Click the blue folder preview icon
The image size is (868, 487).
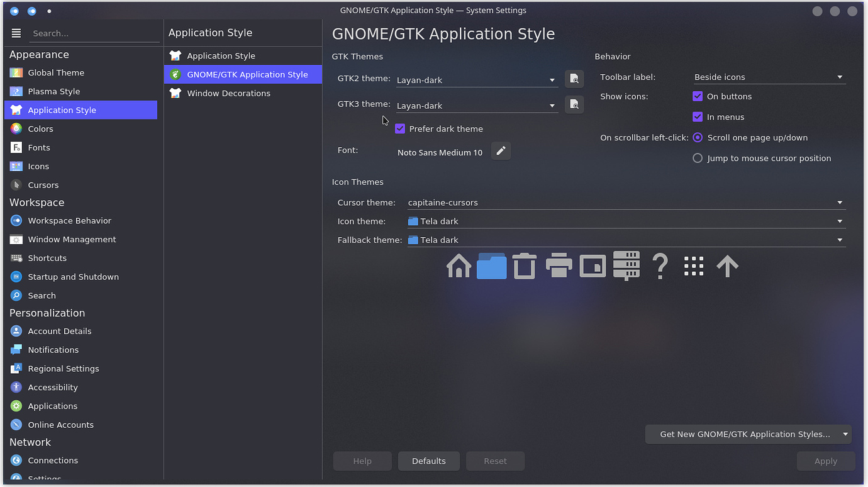(492, 266)
